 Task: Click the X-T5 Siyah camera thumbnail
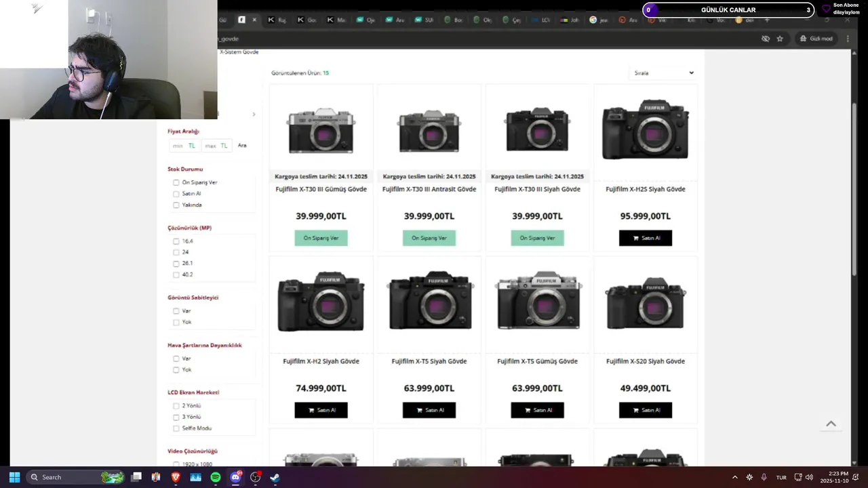(429, 300)
